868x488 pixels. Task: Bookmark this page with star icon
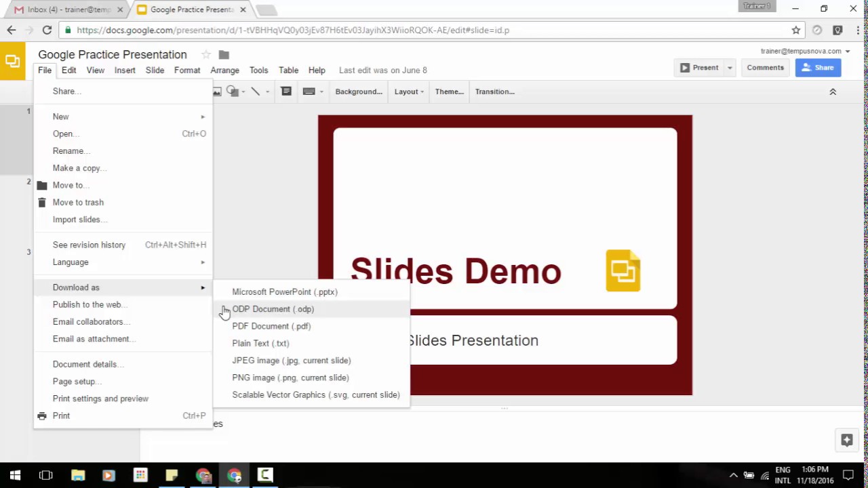click(x=796, y=30)
